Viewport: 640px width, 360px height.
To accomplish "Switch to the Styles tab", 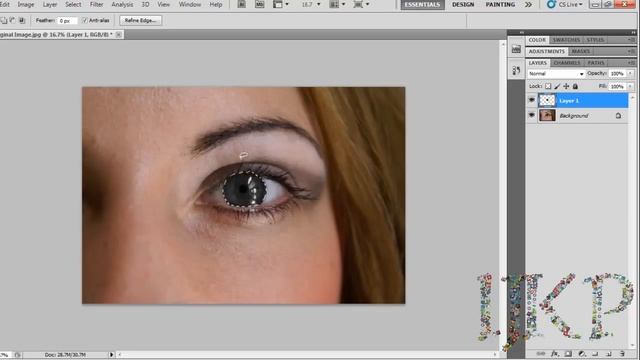I will (x=595, y=40).
